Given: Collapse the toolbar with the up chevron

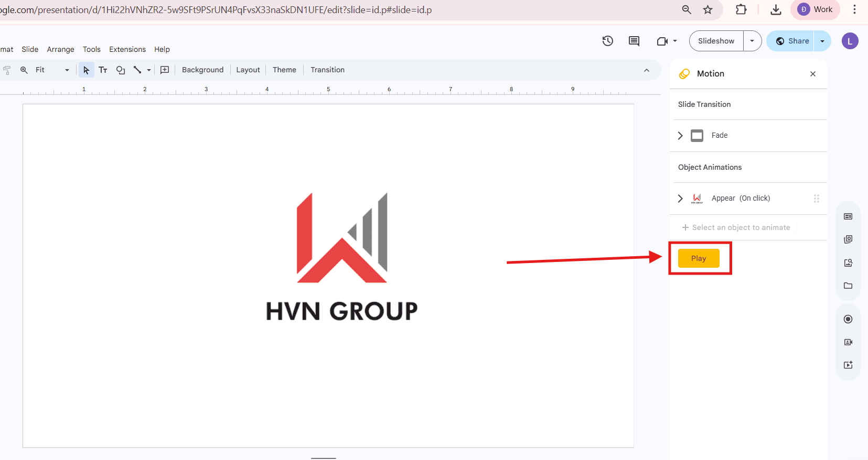Looking at the screenshot, I should coord(646,70).
